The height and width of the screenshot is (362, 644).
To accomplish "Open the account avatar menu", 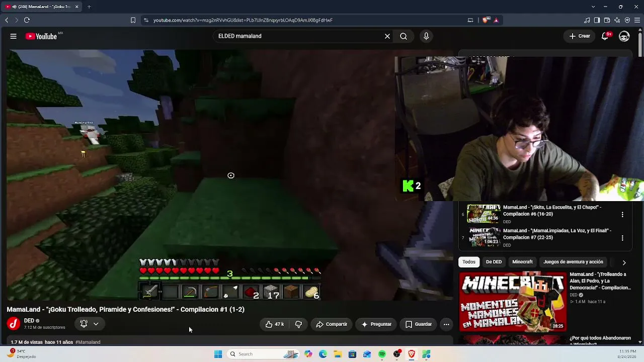I will pos(624,36).
